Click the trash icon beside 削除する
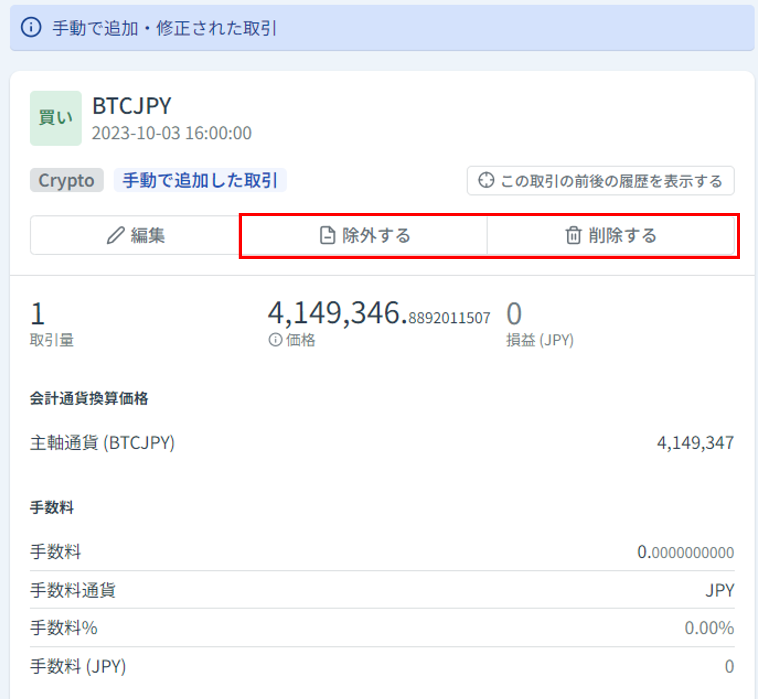Image resolution: width=758 pixels, height=700 pixels. click(573, 235)
